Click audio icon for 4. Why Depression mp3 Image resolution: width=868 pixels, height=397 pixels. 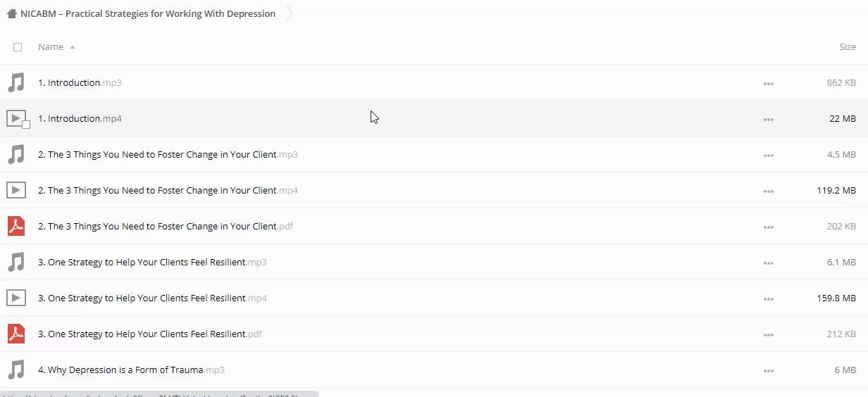click(16, 370)
